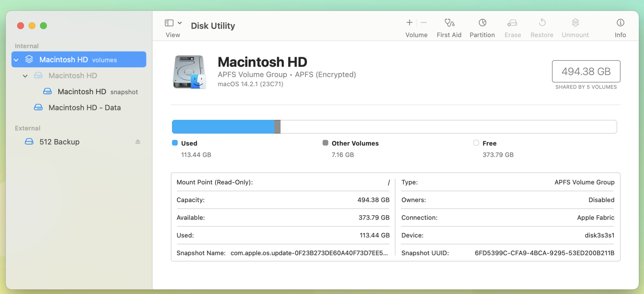Click the Snapshot Name value
The height and width of the screenshot is (294, 644).
coord(309,253)
